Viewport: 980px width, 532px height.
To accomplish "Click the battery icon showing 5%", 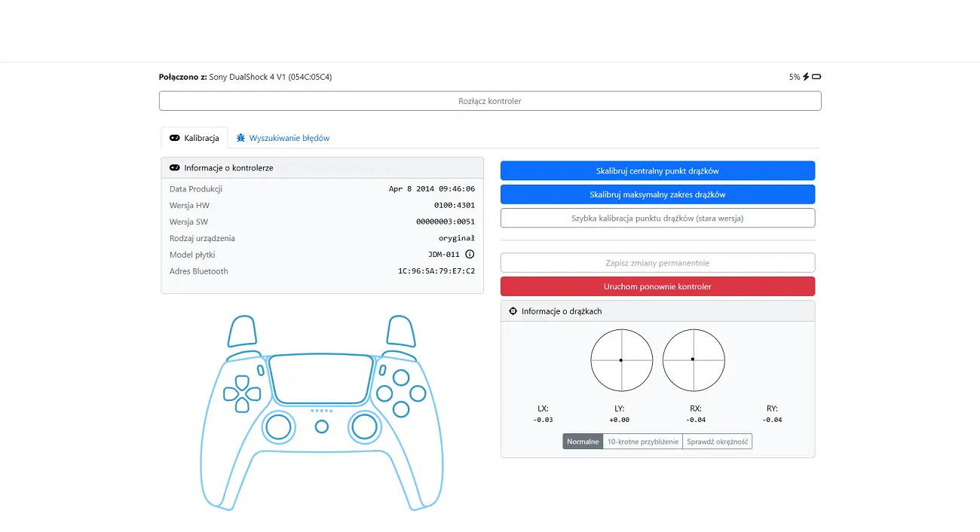I will [x=816, y=77].
